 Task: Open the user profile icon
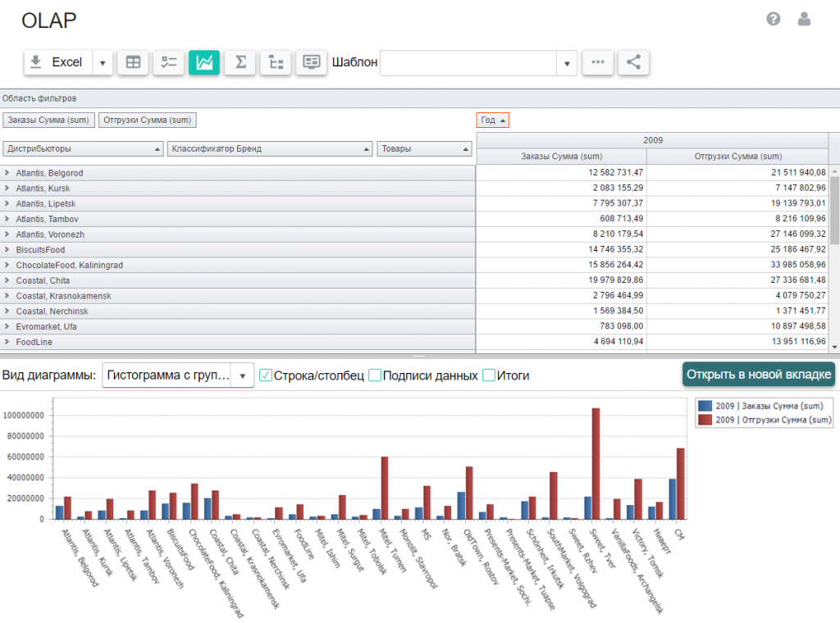tap(804, 20)
